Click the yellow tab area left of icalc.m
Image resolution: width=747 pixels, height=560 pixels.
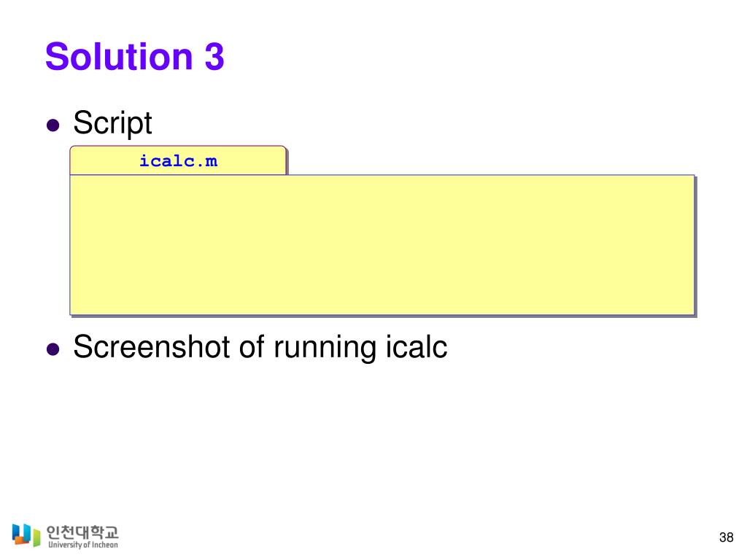pyautogui.click(x=105, y=161)
